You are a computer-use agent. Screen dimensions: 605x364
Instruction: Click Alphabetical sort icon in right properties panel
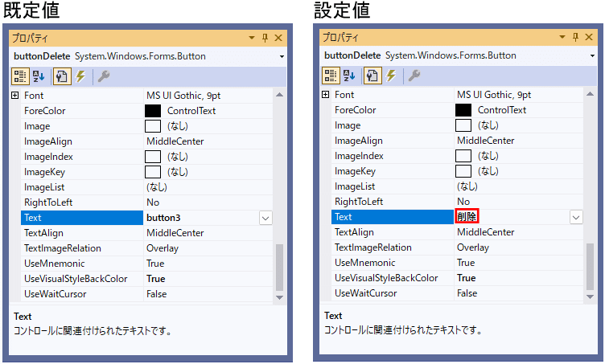click(349, 76)
